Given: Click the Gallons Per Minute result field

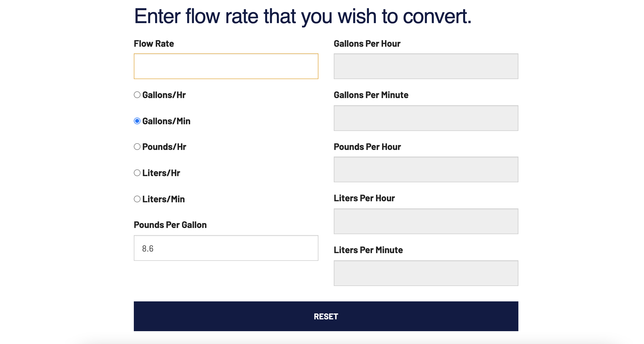Looking at the screenshot, I should [x=426, y=118].
